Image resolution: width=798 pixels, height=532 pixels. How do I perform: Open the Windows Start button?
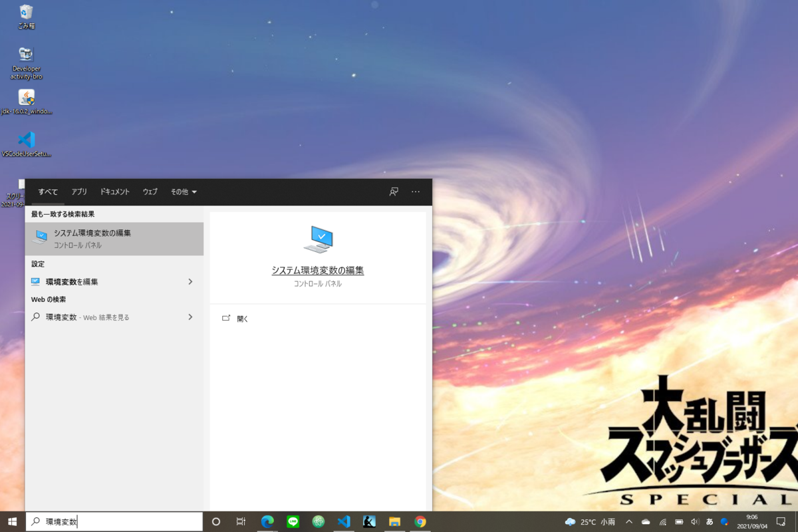(x=12, y=522)
